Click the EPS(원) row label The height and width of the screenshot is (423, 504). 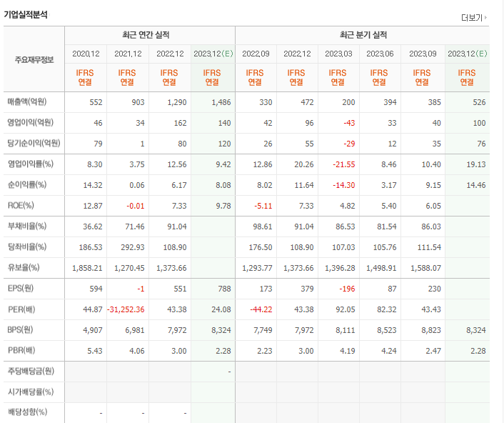21,288
